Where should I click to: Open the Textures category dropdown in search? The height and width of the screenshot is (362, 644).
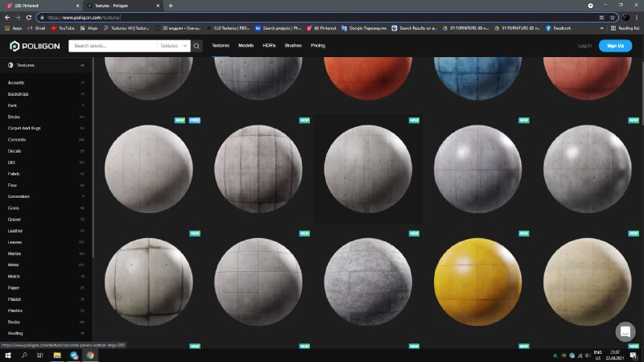coord(173,46)
